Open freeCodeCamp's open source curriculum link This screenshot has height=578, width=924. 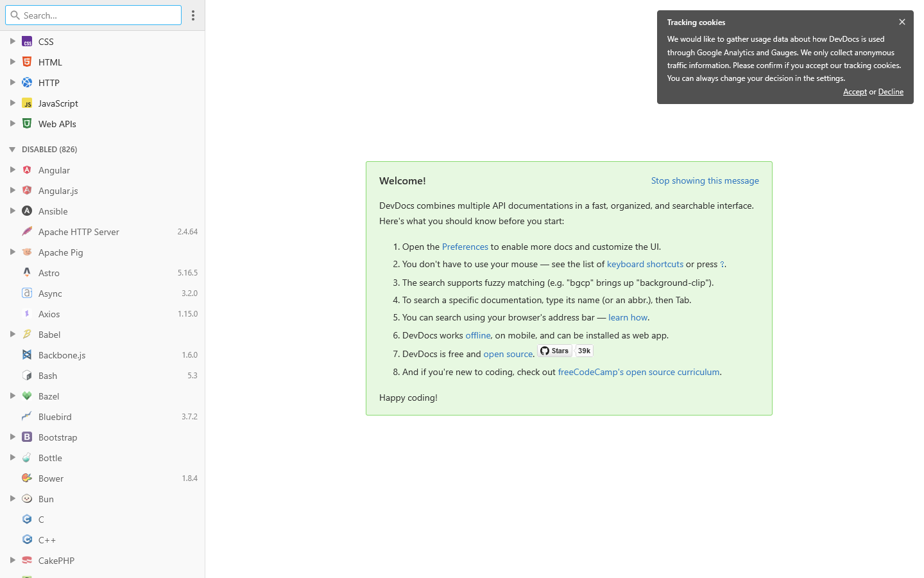[639, 372]
